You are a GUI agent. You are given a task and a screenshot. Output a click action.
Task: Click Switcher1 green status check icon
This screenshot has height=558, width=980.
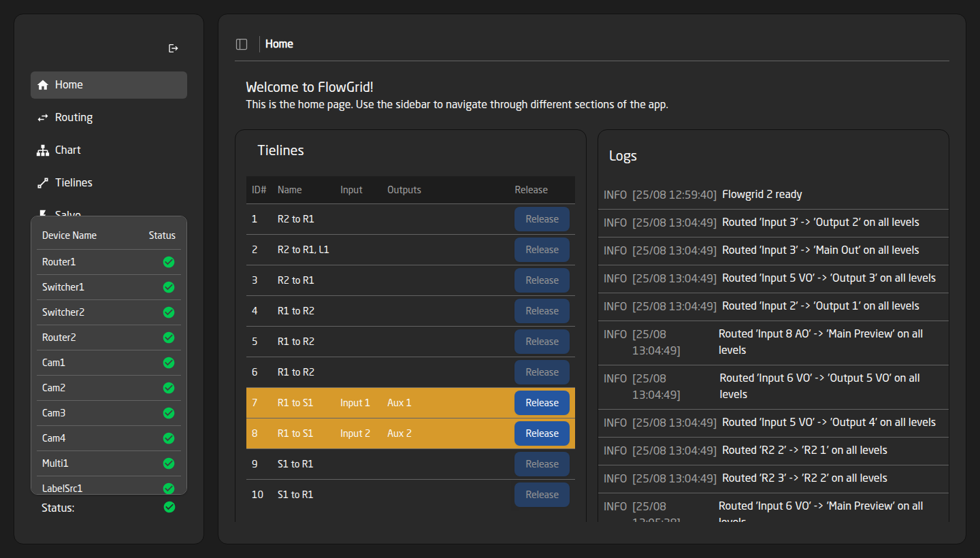169,287
